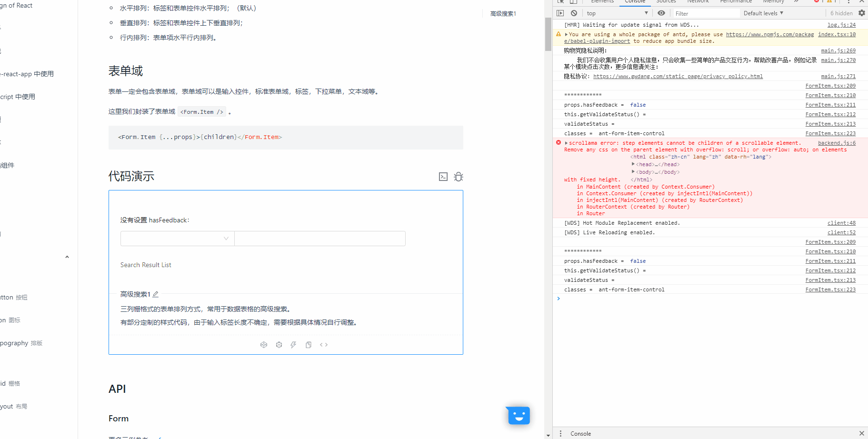Expand all code in 代码演示 section
Image resolution: width=868 pixels, height=439 pixels.
coord(443,177)
